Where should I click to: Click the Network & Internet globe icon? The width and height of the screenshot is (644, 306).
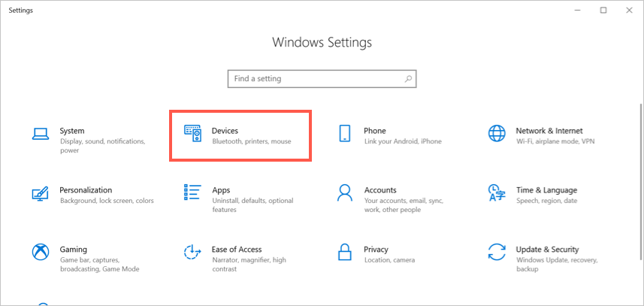tap(497, 134)
